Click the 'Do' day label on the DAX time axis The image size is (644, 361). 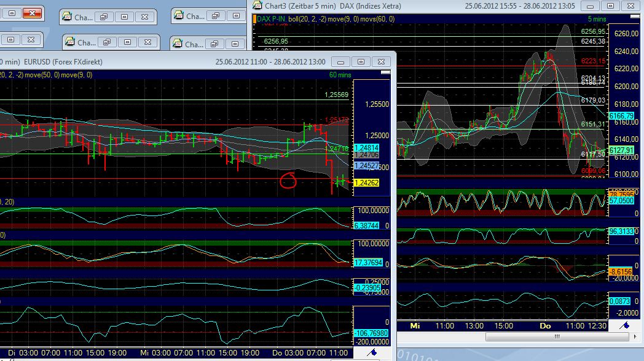pos(545,326)
